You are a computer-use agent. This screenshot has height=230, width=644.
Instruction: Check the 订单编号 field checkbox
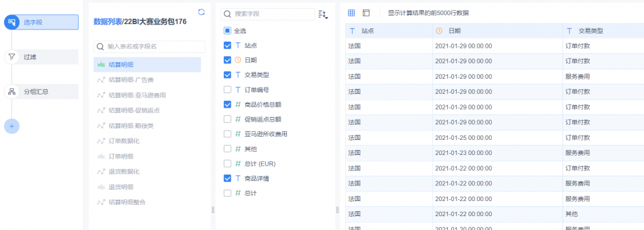coord(228,89)
